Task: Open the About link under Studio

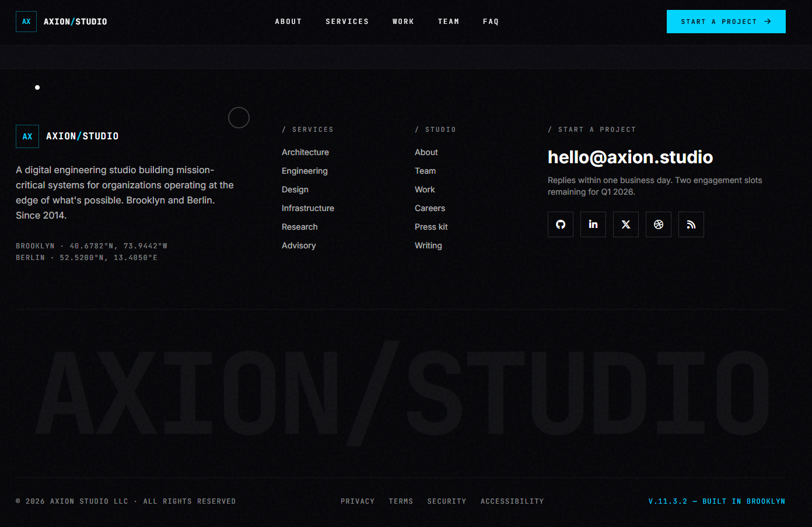Action: [426, 152]
